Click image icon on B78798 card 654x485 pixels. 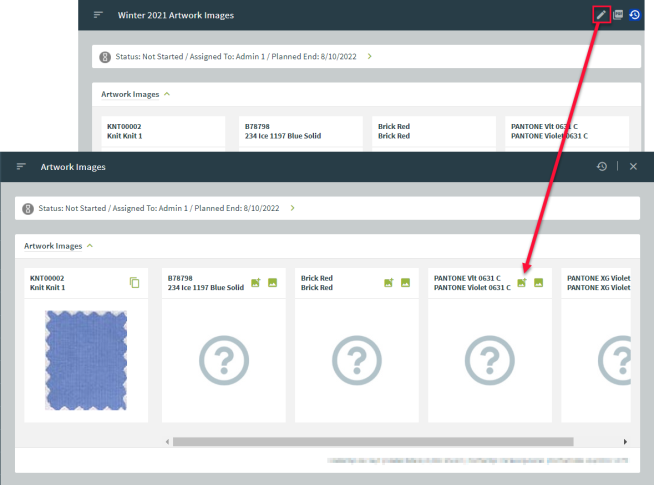pos(272,283)
